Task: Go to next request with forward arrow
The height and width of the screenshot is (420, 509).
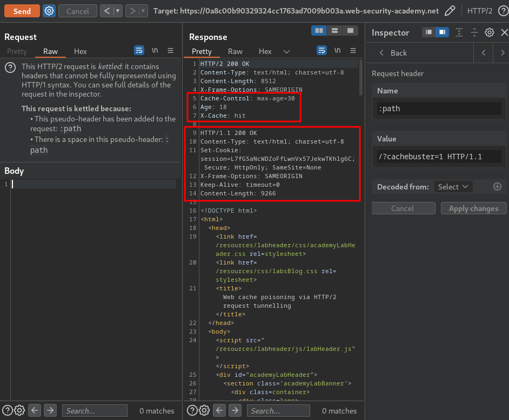Action: pyautogui.click(x=132, y=11)
